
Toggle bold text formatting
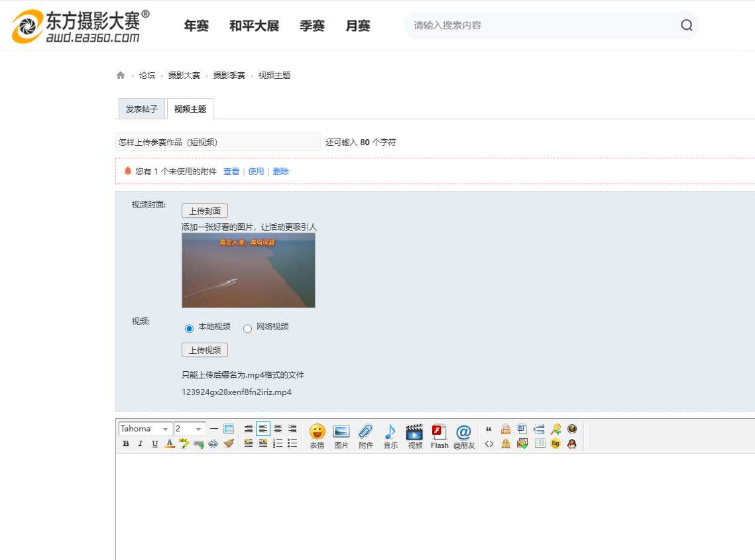pyautogui.click(x=126, y=444)
